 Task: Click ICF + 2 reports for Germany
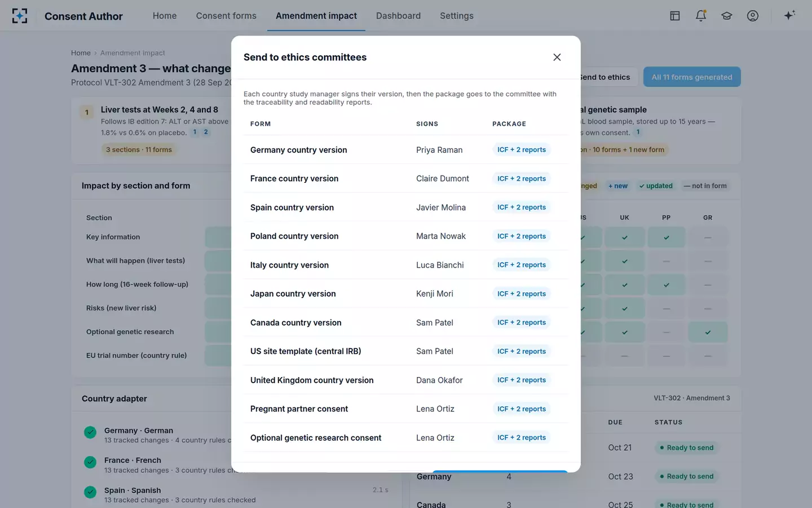click(x=522, y=150)
